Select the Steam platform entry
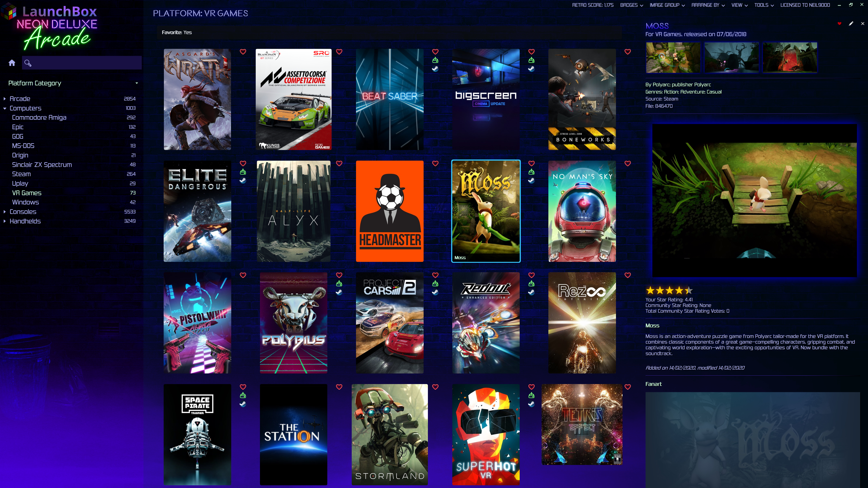 (21, 174)
